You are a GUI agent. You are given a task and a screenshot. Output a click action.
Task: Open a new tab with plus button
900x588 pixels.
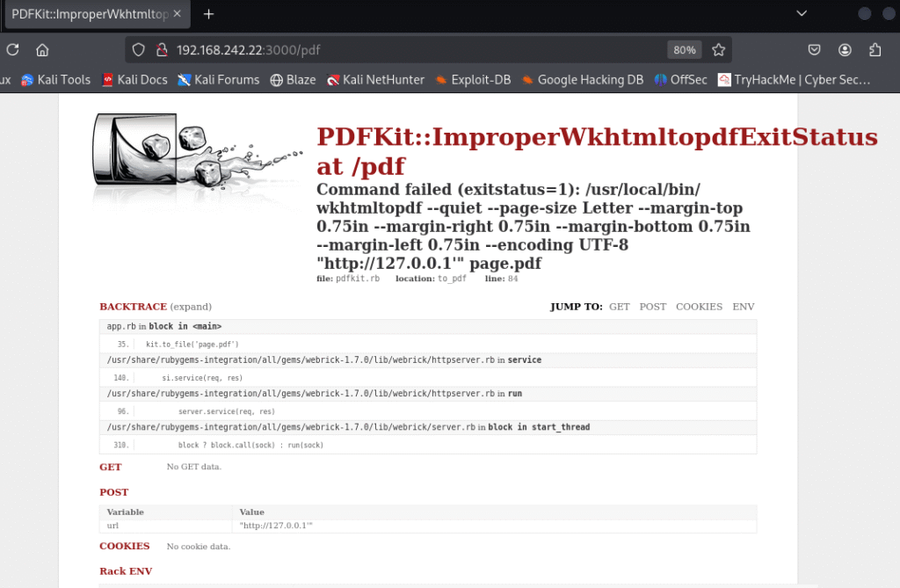209,14
